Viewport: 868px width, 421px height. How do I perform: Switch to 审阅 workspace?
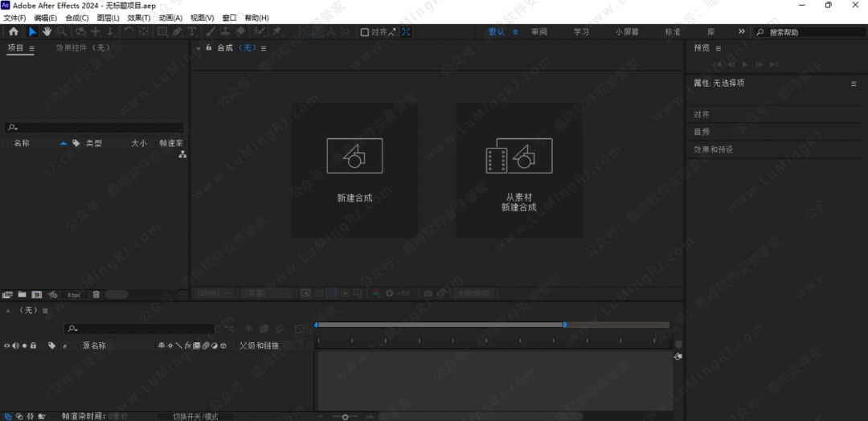pos(539,32)
